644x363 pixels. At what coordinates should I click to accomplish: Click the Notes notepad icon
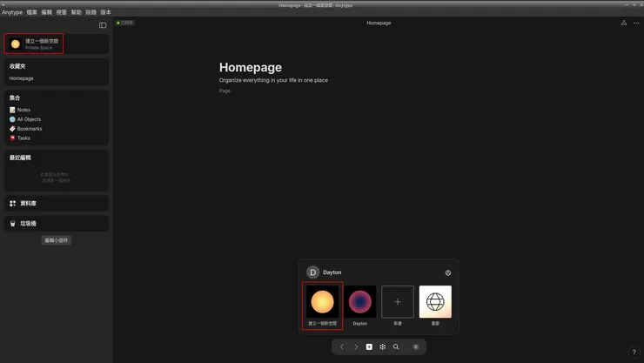[x=12, y=110]
